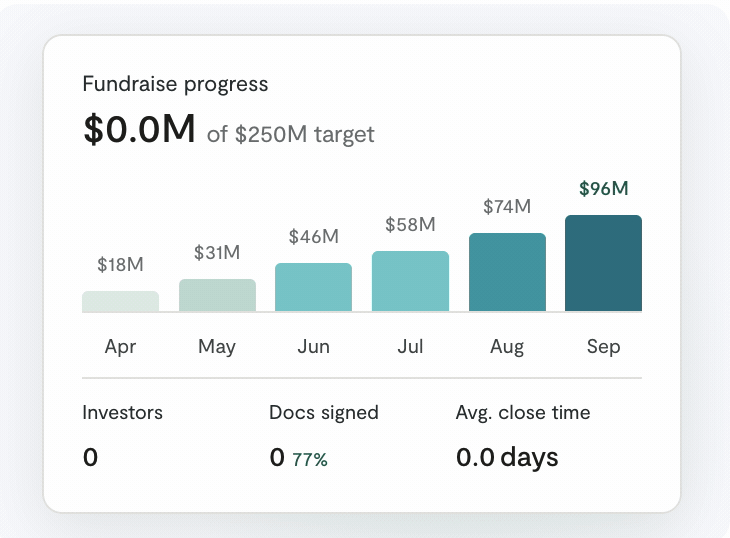Viewport: 730px width, 538px height.
Task: Click the Docs signed count 0
Action: [277, 457]
